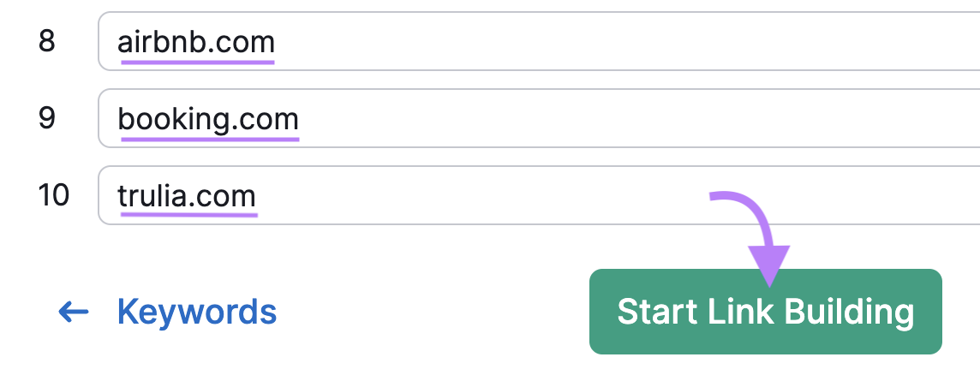Click the left arrow icon beside Keywords

tap(74, 313)
